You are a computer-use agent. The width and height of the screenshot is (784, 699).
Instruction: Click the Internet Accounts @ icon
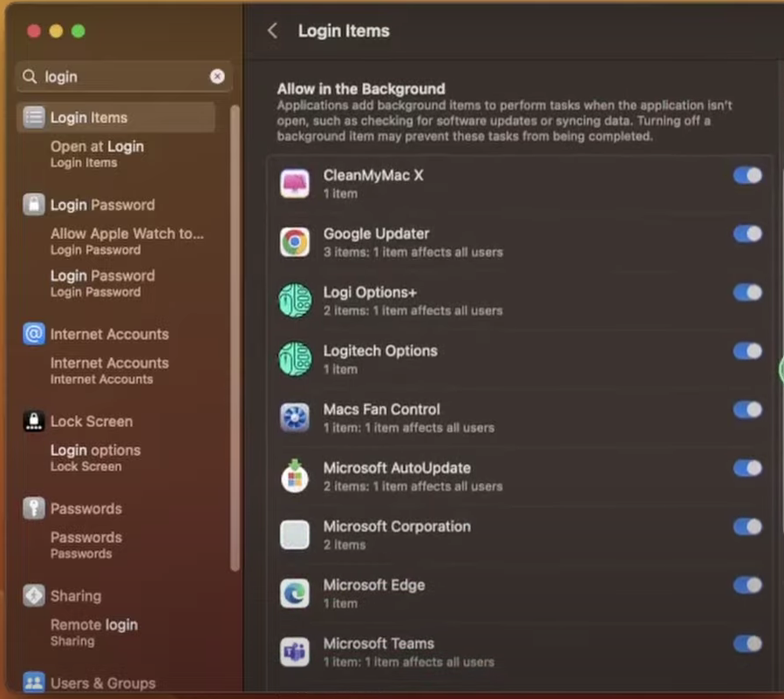[x=34, y=334]
